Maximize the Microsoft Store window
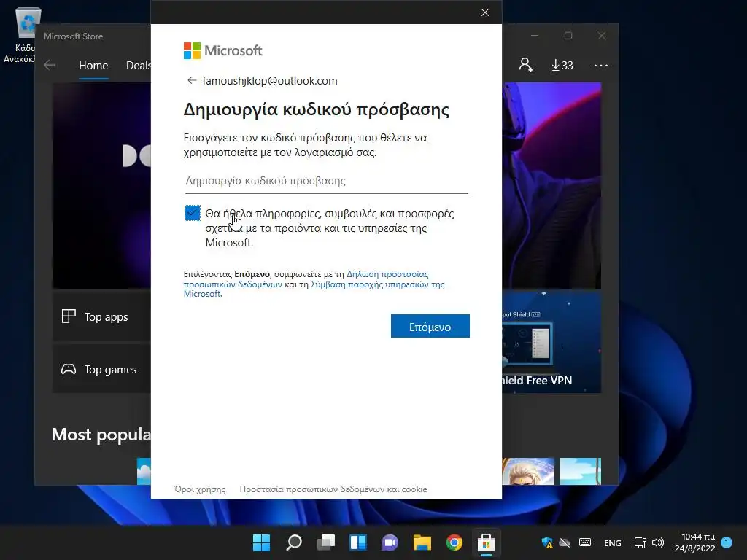Screen dimensions: 747x560 click(568, 36)
